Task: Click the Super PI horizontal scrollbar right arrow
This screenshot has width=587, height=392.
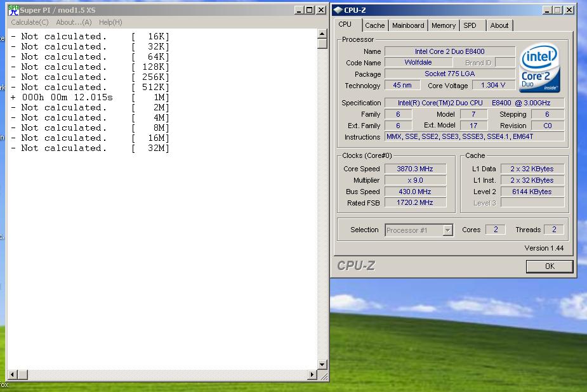Action: coord(312,374)
